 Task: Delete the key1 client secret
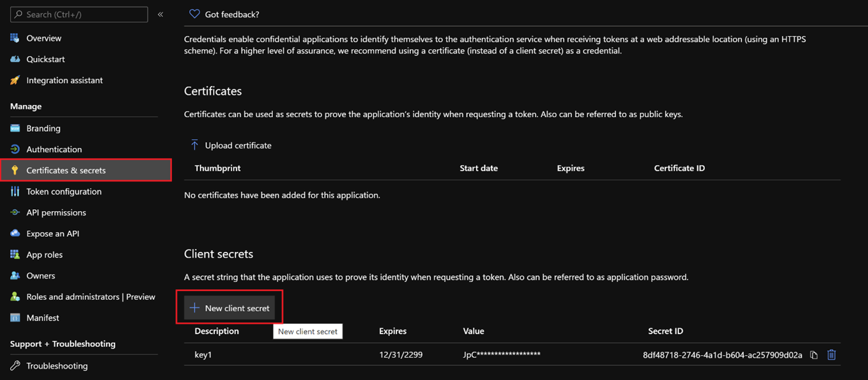[x=832, y=354]
